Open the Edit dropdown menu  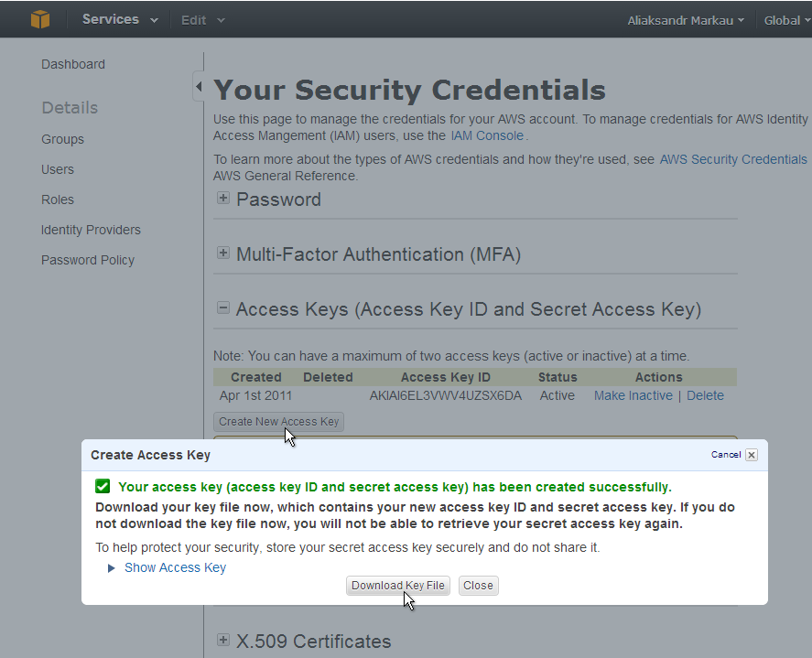(x=202, y=20)
